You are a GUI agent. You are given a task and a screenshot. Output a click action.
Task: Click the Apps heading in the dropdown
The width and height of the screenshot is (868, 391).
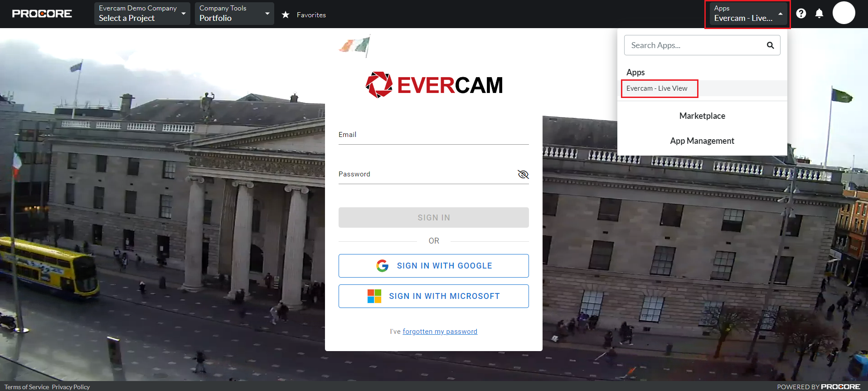point(635,73)
